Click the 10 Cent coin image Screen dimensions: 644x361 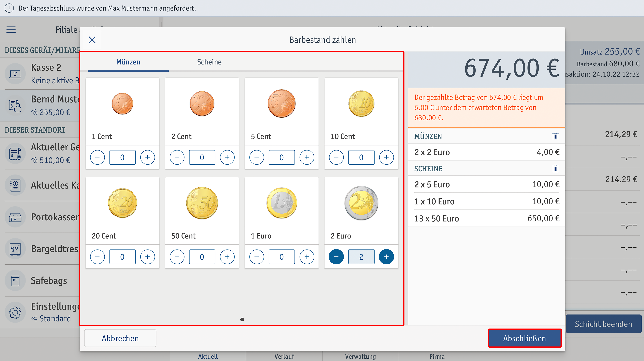coord(361,104)
